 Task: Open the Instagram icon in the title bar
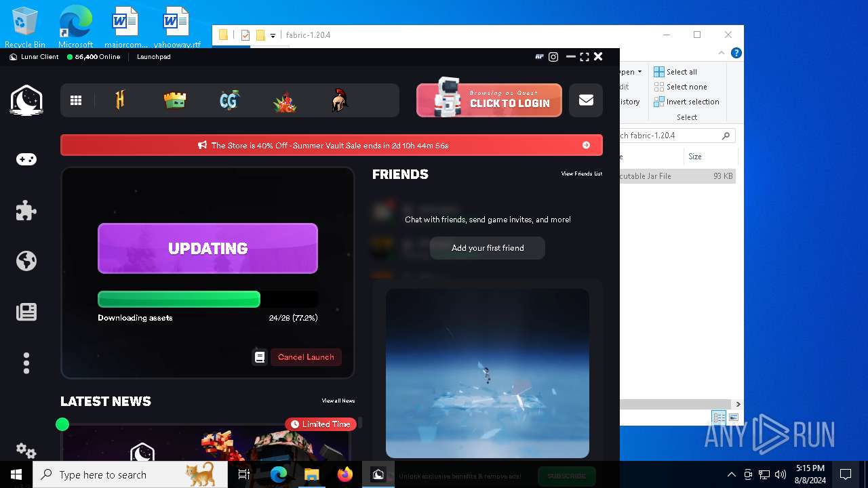[553, 57]
